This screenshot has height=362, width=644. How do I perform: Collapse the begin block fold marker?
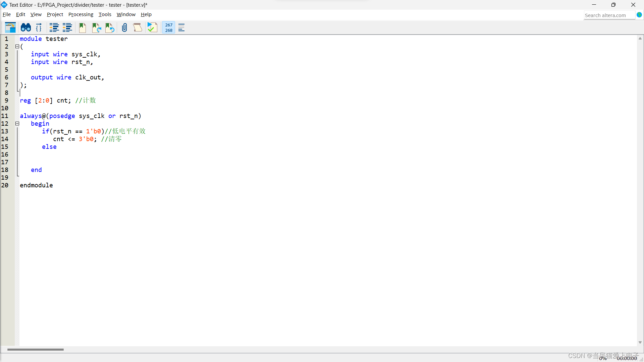[x=17, y=124]
